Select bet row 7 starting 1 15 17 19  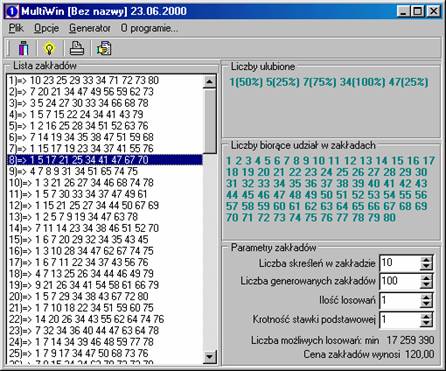tap(105, 148)
